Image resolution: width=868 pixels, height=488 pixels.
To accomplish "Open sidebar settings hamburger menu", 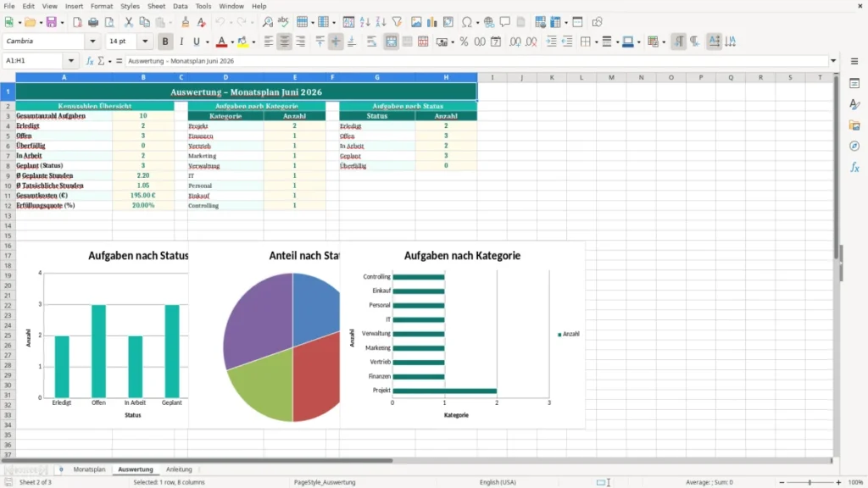I will pos(854,61).
